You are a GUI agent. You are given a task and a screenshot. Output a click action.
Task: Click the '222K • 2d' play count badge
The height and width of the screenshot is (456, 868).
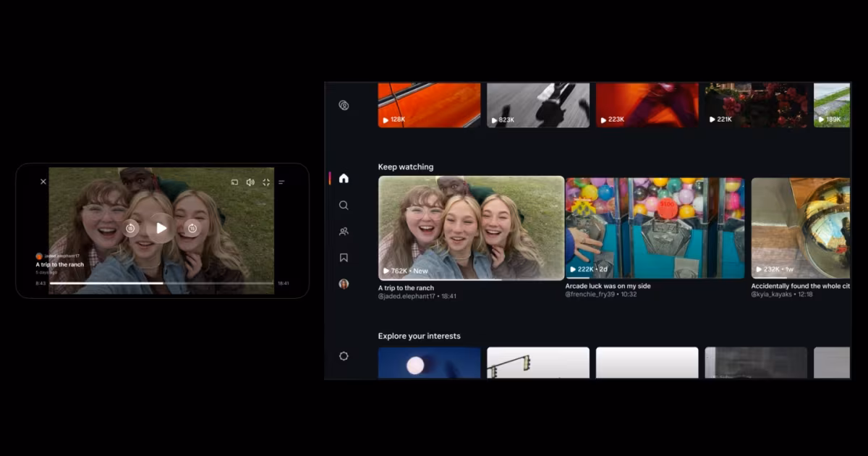[x=590, y=269]
